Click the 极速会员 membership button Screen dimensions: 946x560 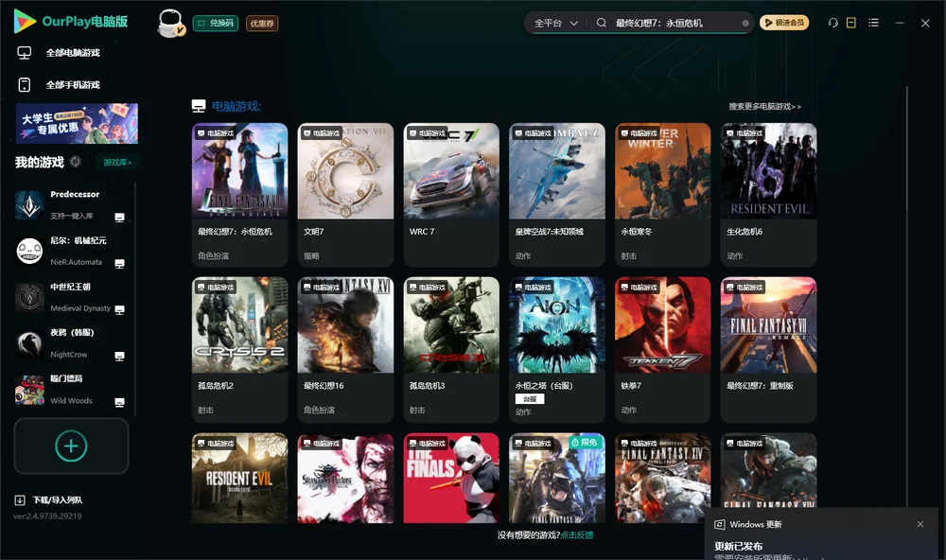784,23
